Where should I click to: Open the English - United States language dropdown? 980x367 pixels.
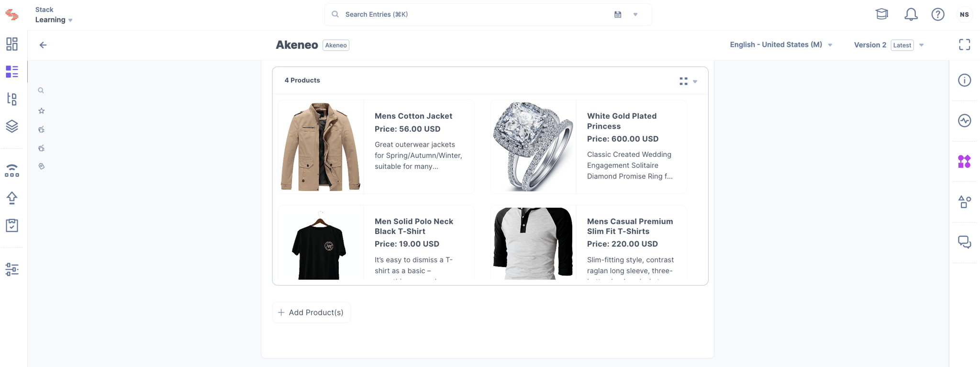tap(781, 45)
